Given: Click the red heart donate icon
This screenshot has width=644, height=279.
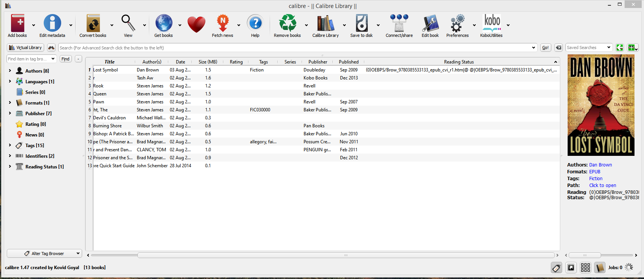Looking at the screenshot, I should pyautogui.click(x=196, y=24).
